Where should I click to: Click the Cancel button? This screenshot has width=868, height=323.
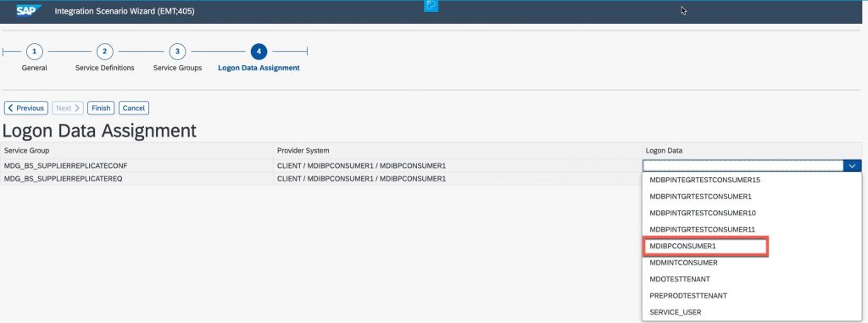(x=133, y=108)
